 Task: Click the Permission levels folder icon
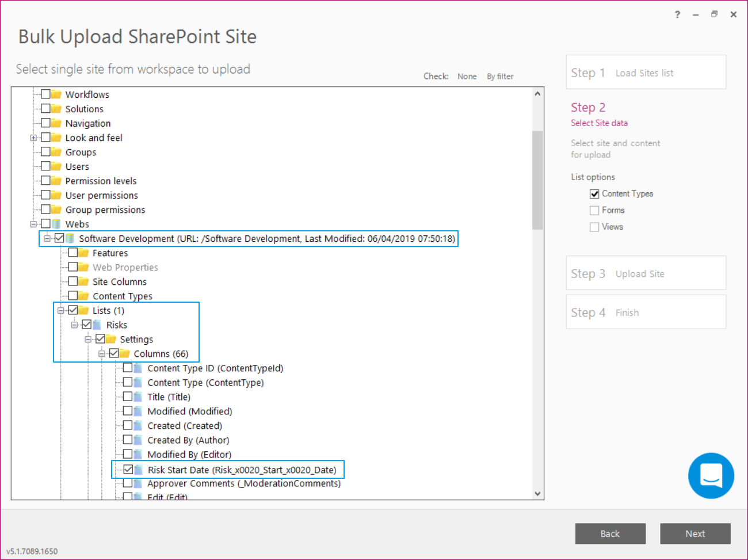point(56,181)
